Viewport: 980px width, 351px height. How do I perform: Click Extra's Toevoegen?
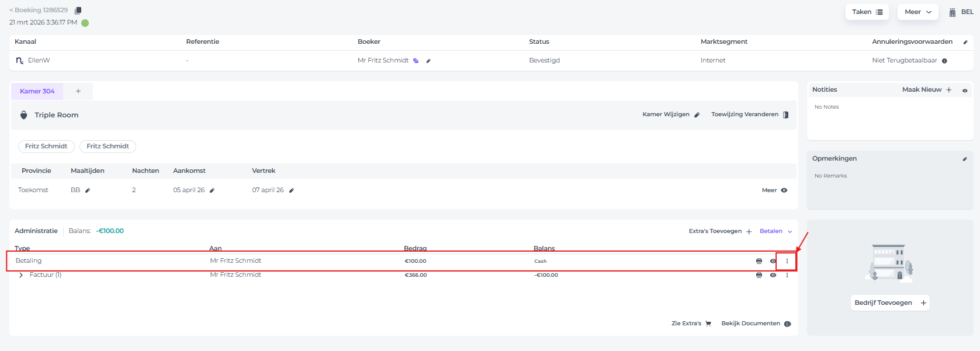[720, 231]
